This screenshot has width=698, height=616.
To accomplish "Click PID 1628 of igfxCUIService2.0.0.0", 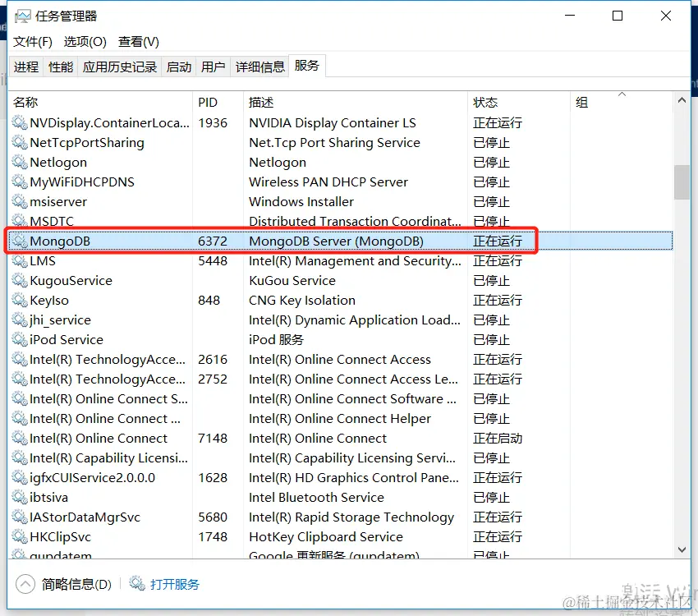I will (x=213, y=477).
